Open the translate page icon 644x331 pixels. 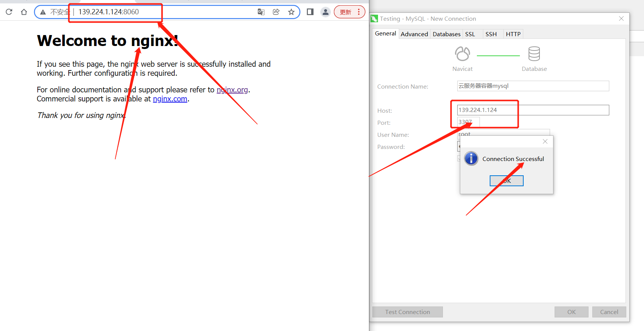point(261,12)
